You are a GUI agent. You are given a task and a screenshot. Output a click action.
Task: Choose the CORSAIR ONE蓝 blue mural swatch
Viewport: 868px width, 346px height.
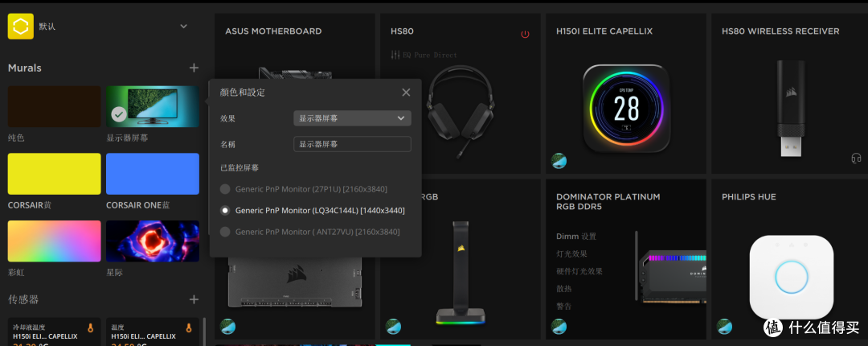point(153,174)
